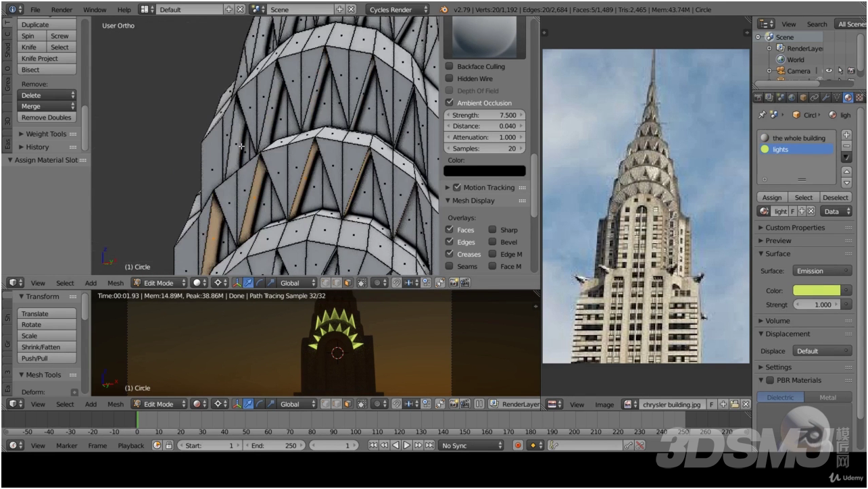The height and width of the screenshot is (489, 868).
Task: Open Modifiers tab (wrench) in Properties
Action: [x=825, y=97]
